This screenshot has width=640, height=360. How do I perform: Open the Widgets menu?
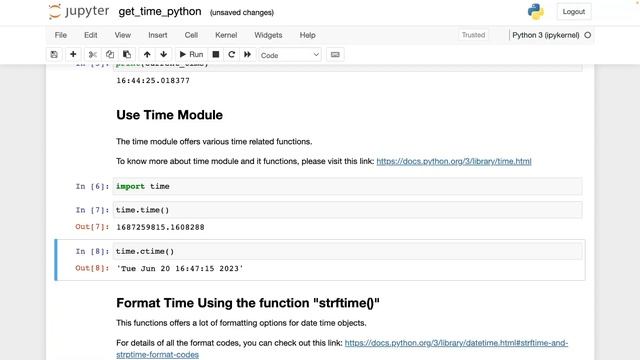(268, 35)
